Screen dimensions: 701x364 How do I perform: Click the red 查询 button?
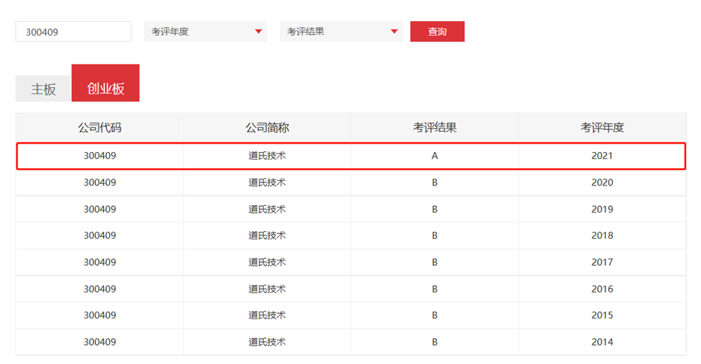(x=437, y=32)
